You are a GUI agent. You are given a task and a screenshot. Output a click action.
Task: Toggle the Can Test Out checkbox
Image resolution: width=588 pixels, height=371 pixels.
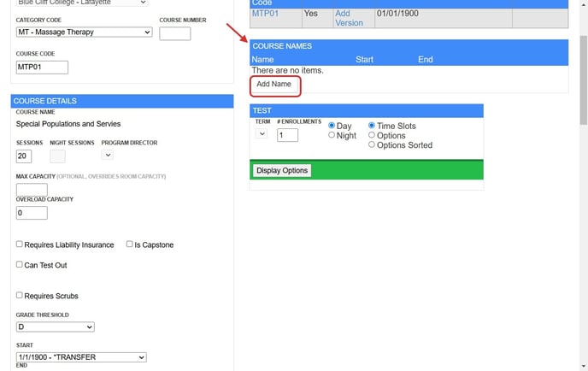click(x=20, y=265)
